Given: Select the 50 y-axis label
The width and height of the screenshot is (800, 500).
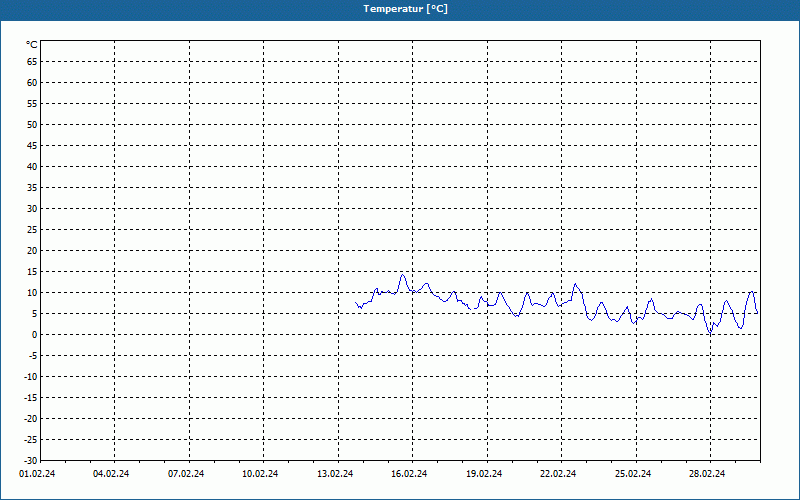Looking at the screenshot, I should click(x=32, y=124).
